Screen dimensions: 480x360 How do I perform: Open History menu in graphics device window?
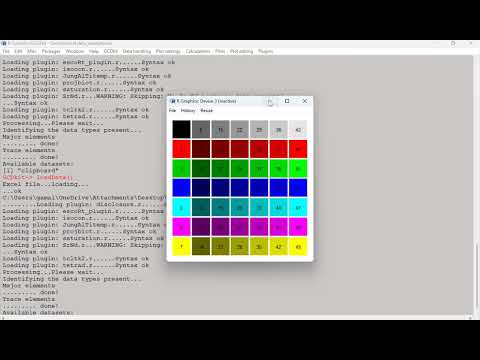click(x=188, y=110)
